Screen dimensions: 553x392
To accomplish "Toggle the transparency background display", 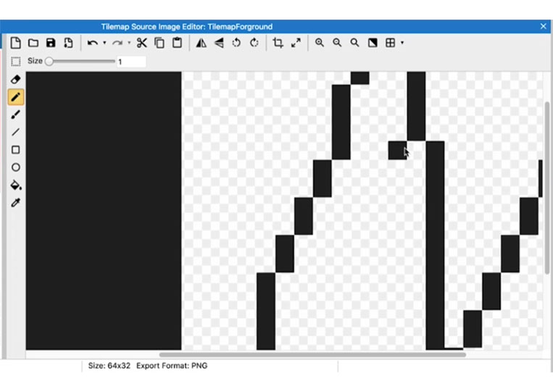I will (x=373, y=43).
